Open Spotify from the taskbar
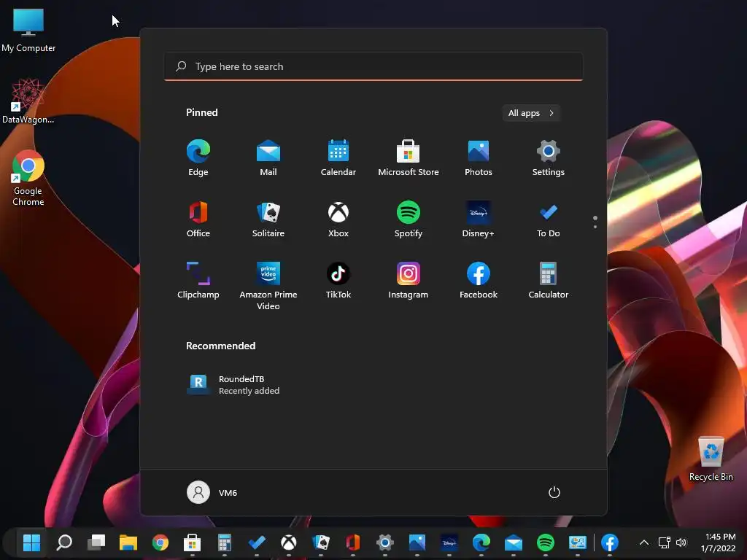Screen dimensions: 747x560 click(546, 542)
